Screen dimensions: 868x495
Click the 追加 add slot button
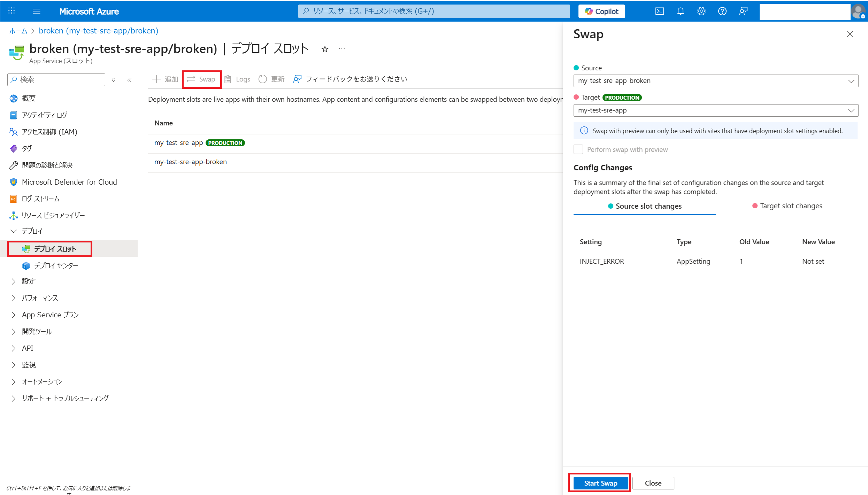click(166, 79)
